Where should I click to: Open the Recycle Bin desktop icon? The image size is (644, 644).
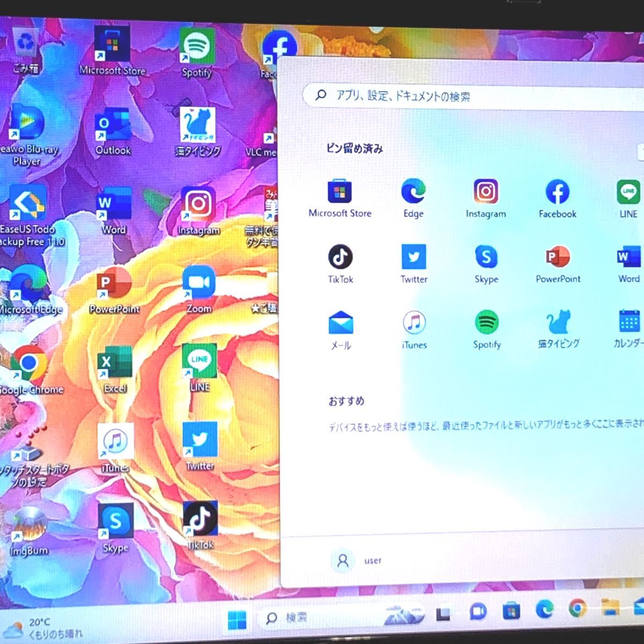pos(25,49)
